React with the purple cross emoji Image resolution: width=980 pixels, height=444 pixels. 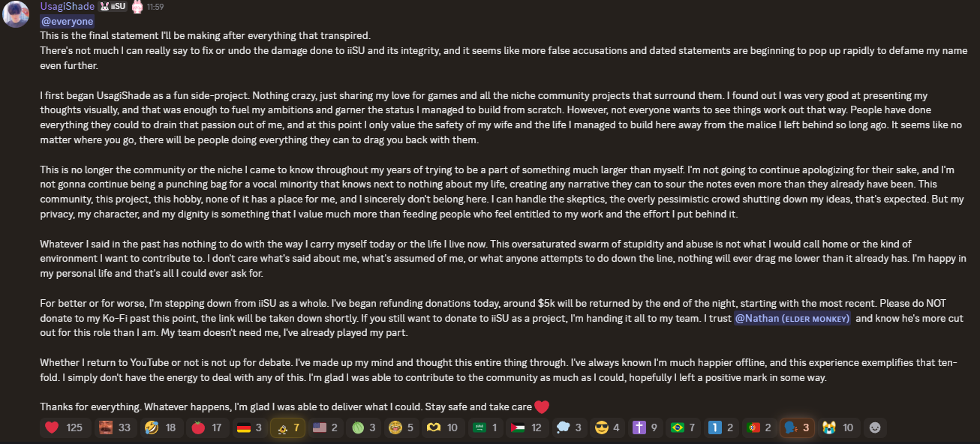(x=645, y=428)
